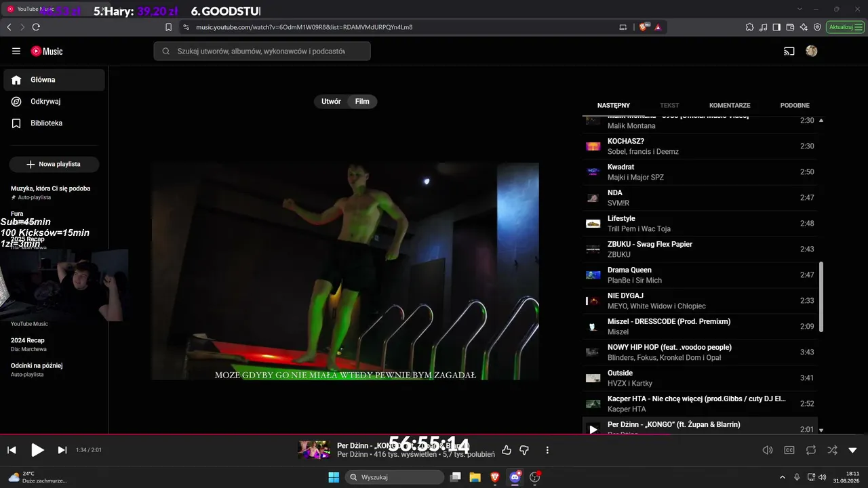This screenshot has width=868, height=488.
Task: Play Kacper HTA - Nie chcę więcej
Action: point(701,404)
